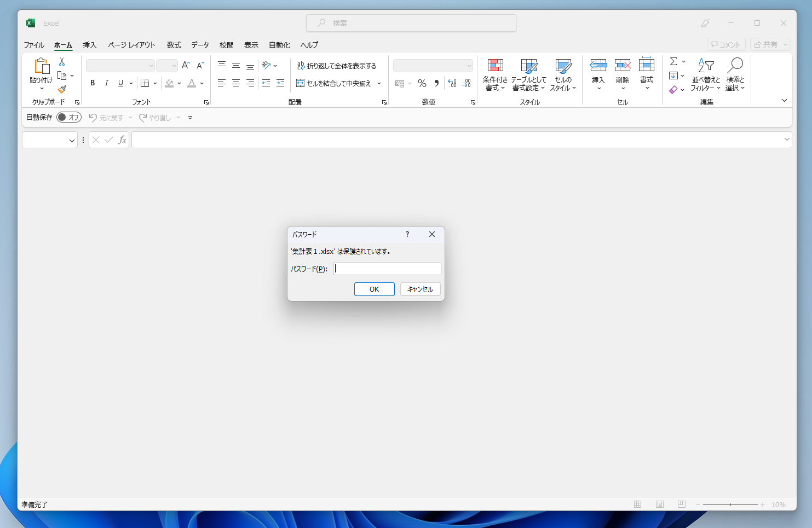This screenshot has height=528, width=812.
Task: Toggle Italic formatting
Action: coord(107,83)
